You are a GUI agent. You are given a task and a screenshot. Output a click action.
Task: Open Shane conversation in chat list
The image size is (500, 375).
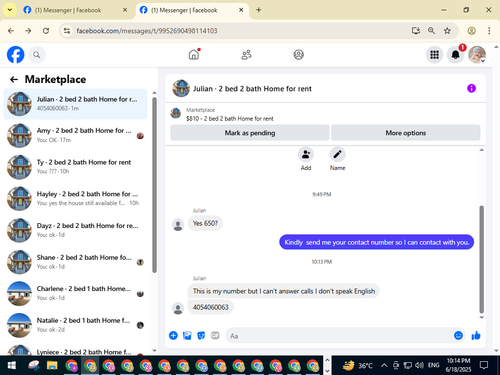75,262
